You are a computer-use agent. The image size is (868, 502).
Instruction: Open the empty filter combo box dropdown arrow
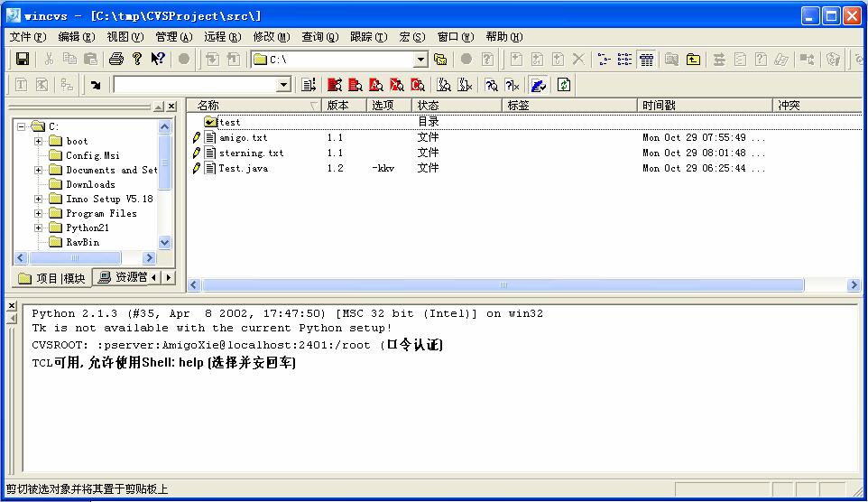tap(283, 85)
